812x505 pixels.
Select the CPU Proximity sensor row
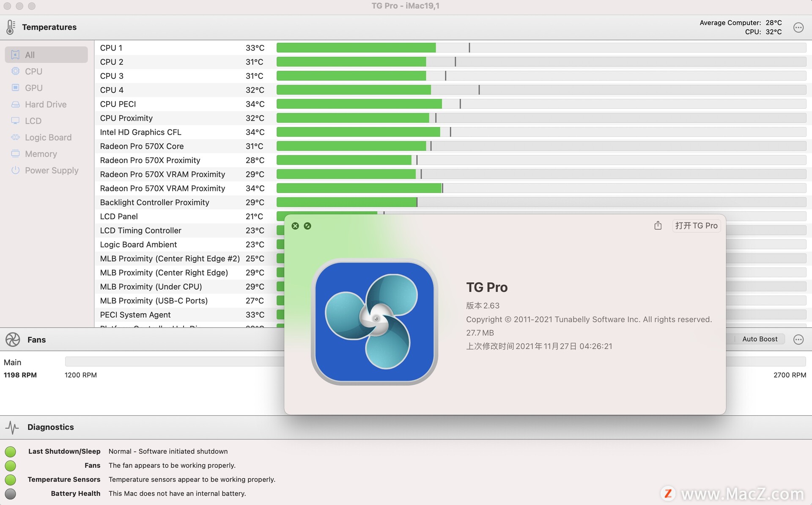pos(453,118)
